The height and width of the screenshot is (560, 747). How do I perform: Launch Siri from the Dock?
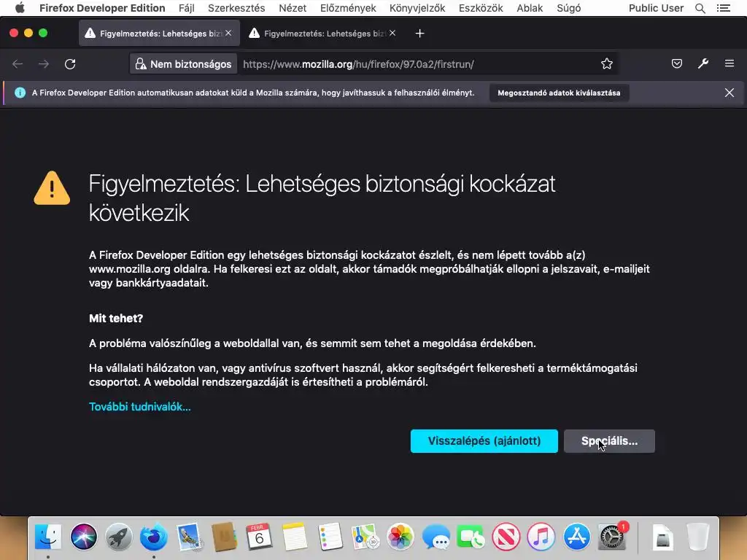coord(84,537)
